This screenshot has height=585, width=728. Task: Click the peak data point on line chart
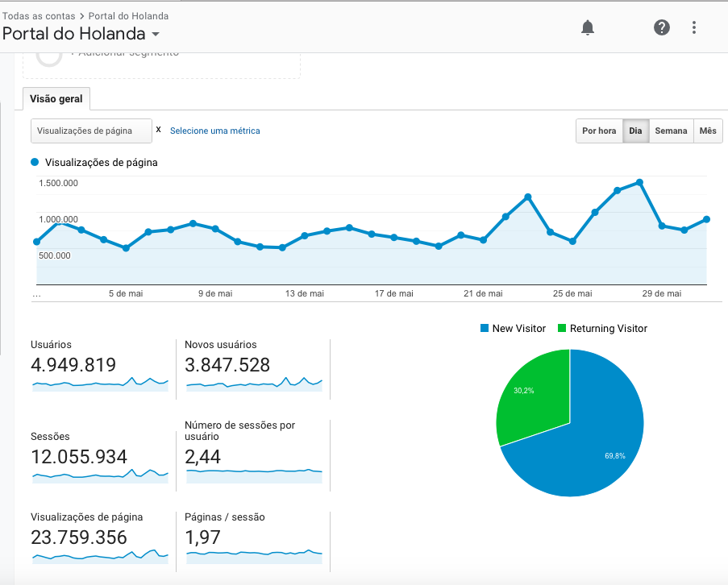click(639, 182)
